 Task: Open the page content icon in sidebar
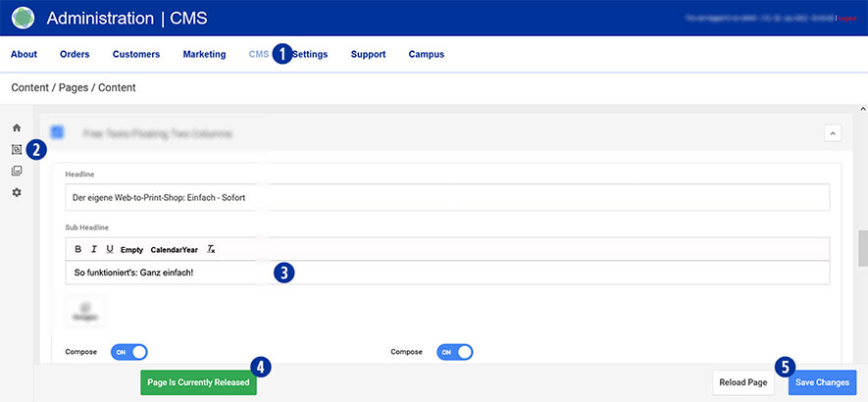pos(17,150)
